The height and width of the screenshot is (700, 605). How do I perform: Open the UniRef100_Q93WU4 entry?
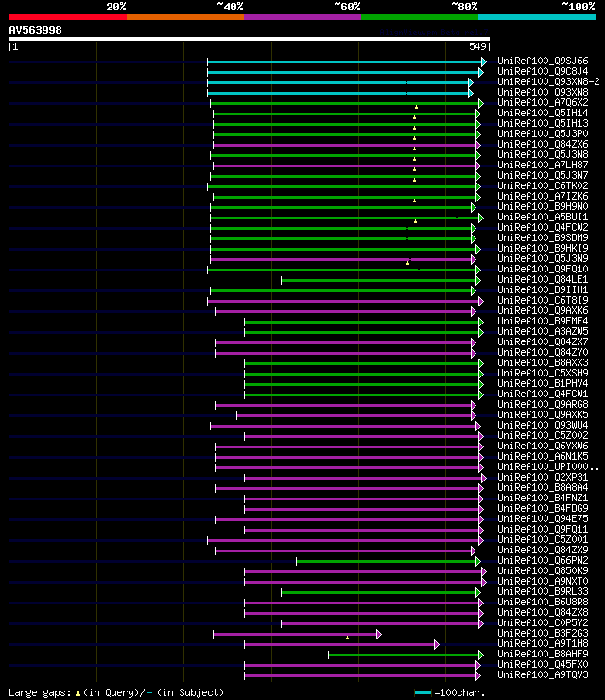(543, 426)
